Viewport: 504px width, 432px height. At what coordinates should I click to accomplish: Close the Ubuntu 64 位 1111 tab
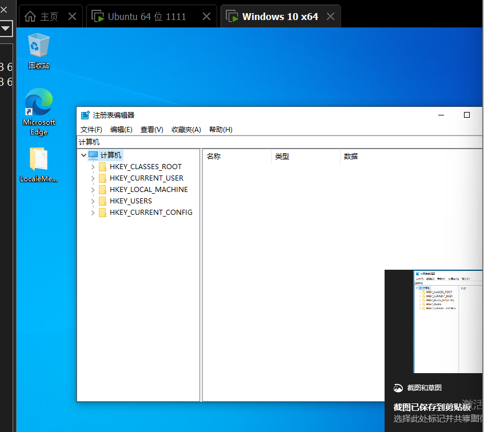[x=207, y=16]
